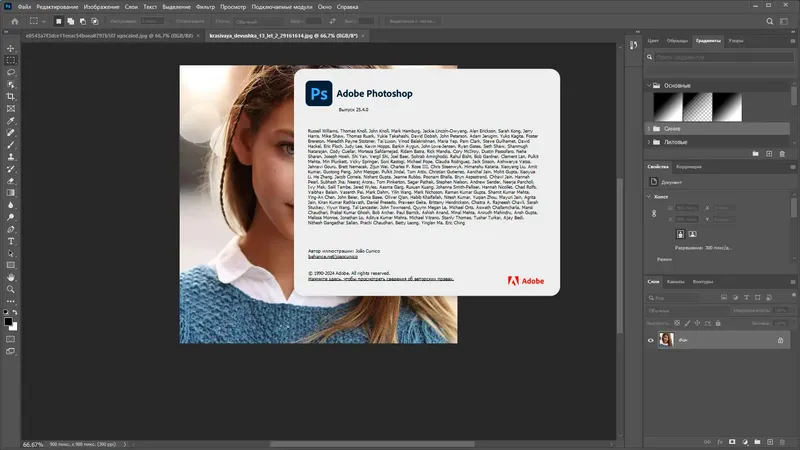Screen dimensions: 800x450
Task: Select the Zoom tool
Action: [11, 289]
